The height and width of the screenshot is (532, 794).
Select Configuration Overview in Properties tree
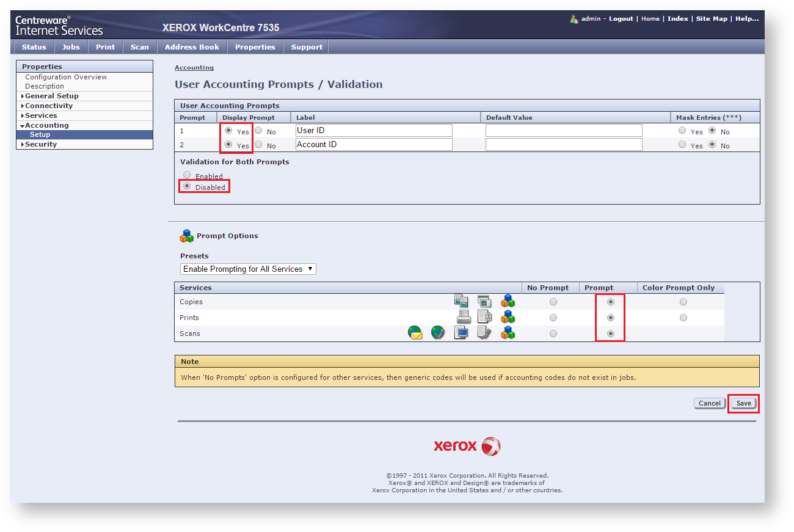[66, 77]
